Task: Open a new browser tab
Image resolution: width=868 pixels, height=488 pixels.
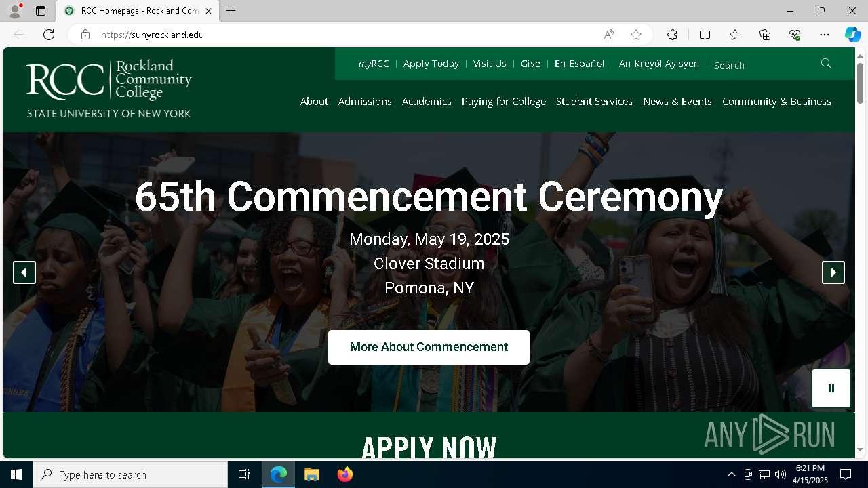Action: (x=231, y=11)
